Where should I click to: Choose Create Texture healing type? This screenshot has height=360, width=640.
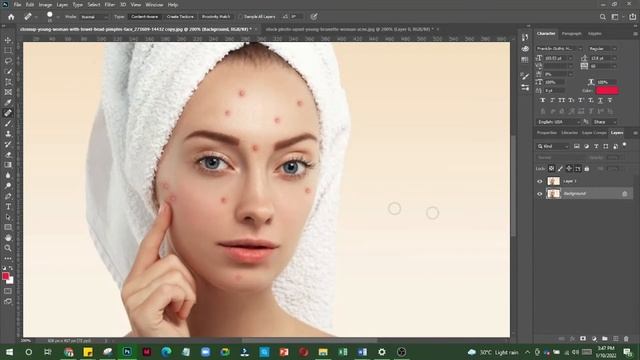click(180, 17)
